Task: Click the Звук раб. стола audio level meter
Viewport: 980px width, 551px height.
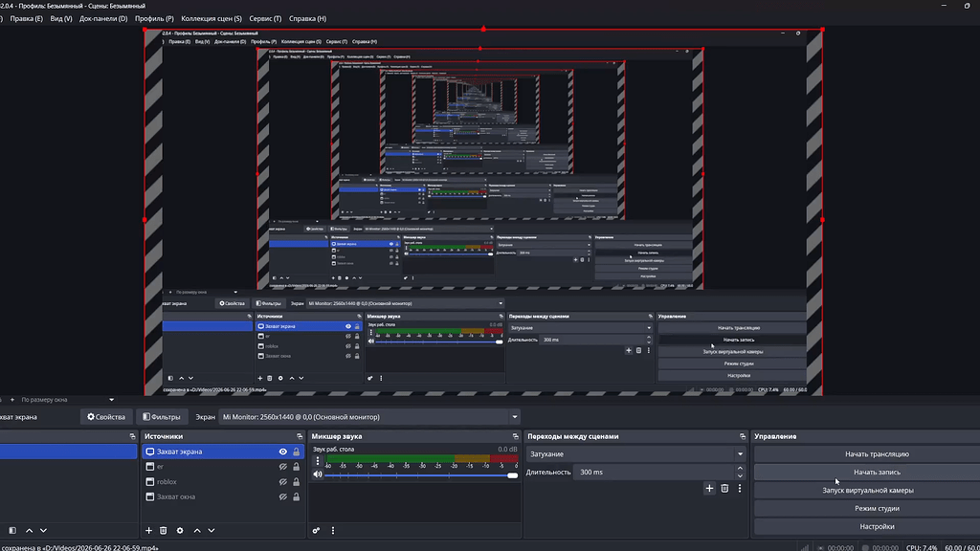Action: pos(422,459)
